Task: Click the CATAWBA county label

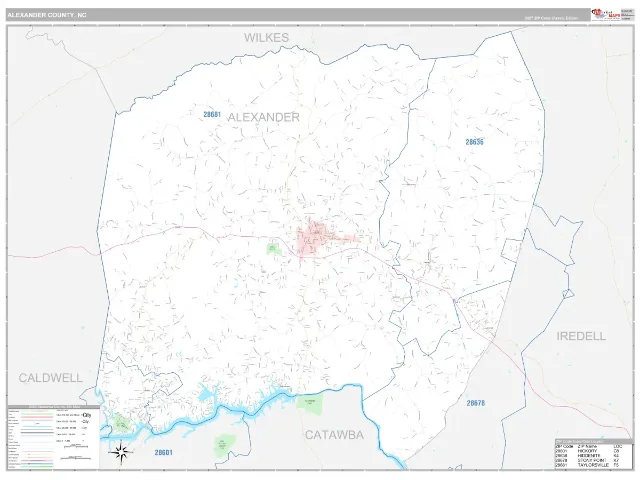Action: [334, 435]
